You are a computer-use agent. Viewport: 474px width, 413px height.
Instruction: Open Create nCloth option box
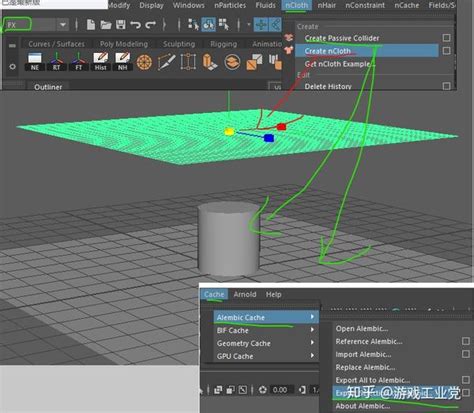(447, 51)
